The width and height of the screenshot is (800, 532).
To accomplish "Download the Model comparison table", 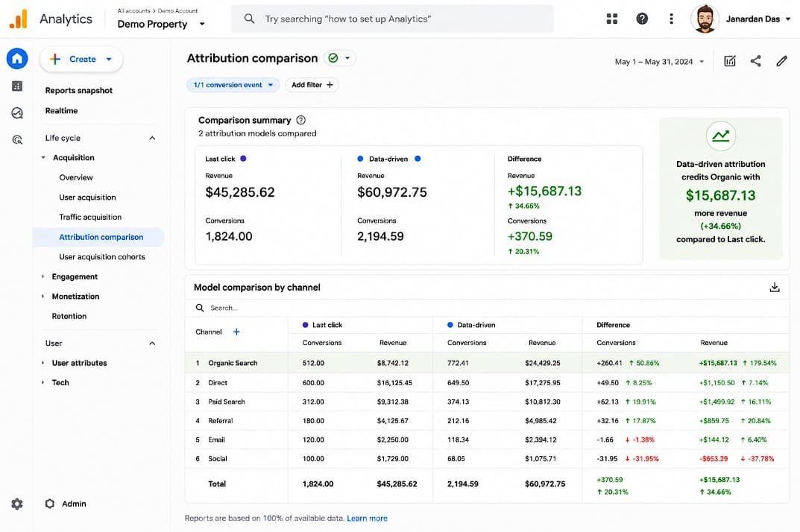I will pyautogui.click(x=774, y=287).
